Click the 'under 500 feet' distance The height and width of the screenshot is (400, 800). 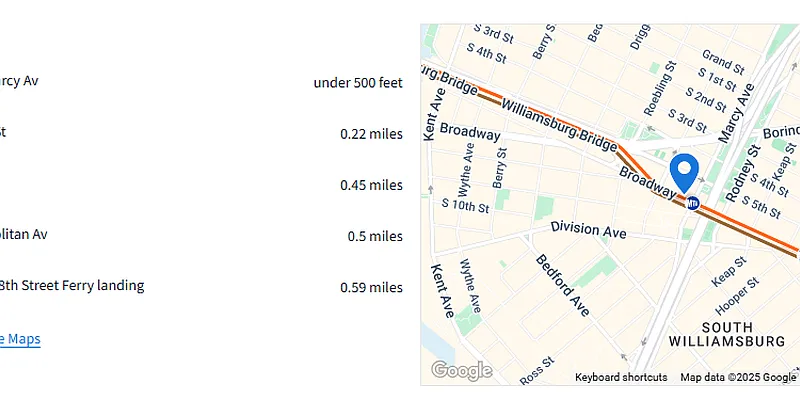pos(358,82)
